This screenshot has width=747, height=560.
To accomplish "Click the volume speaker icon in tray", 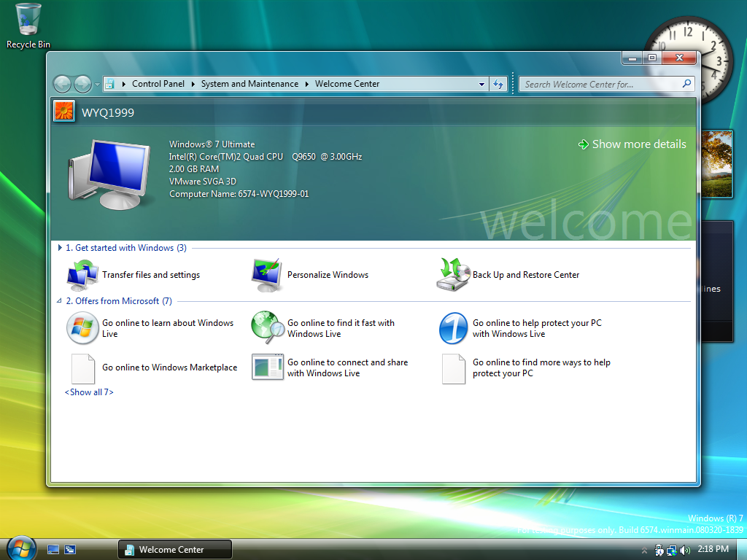I will pos(684,550).
